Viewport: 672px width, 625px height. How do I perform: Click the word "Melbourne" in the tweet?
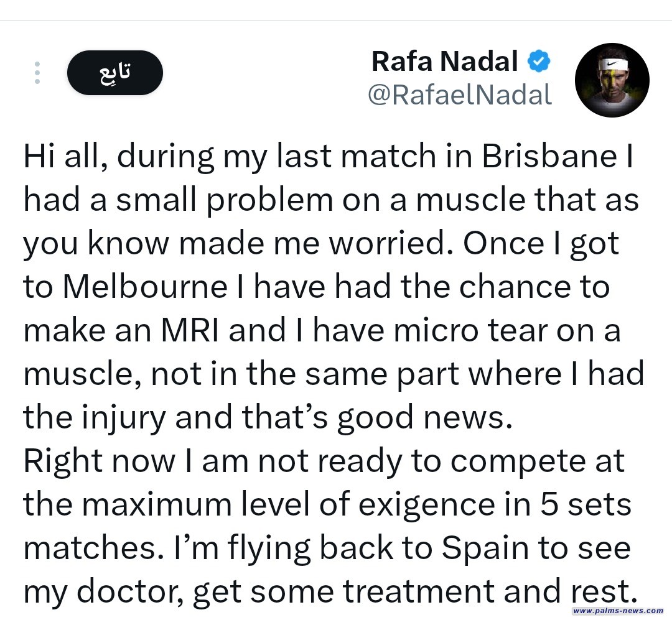pos(146,287)
